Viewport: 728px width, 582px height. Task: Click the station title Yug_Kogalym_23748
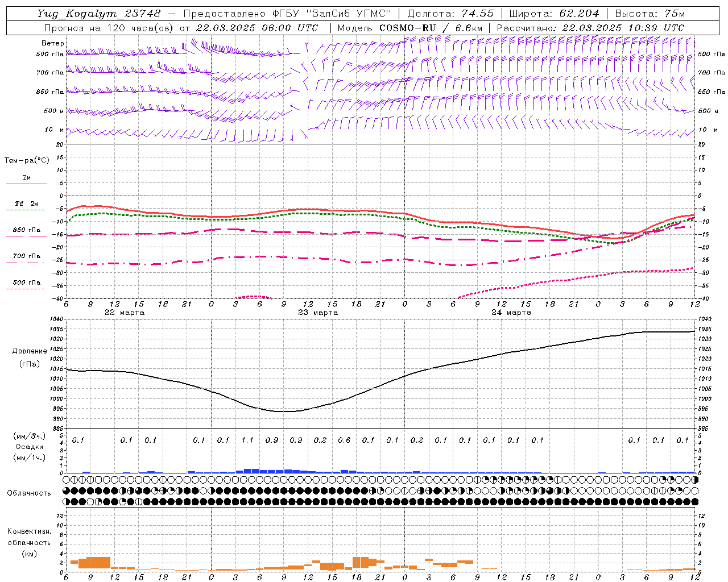(99, 14)
